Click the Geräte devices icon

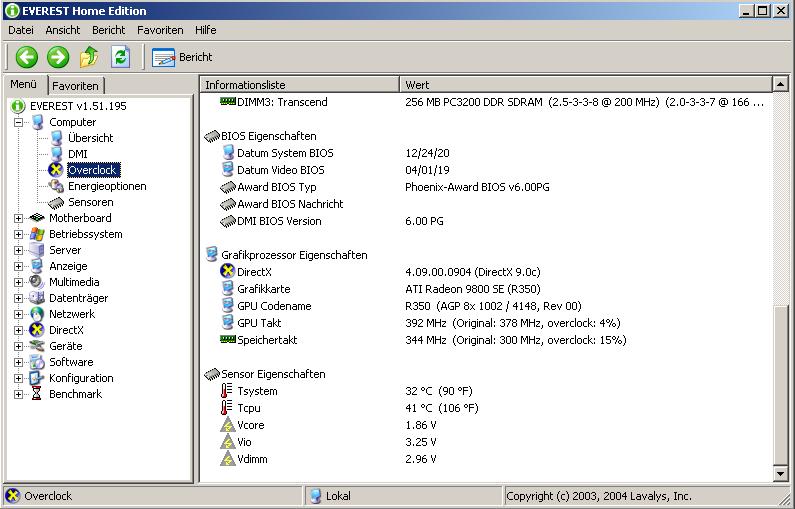point(37,346)
